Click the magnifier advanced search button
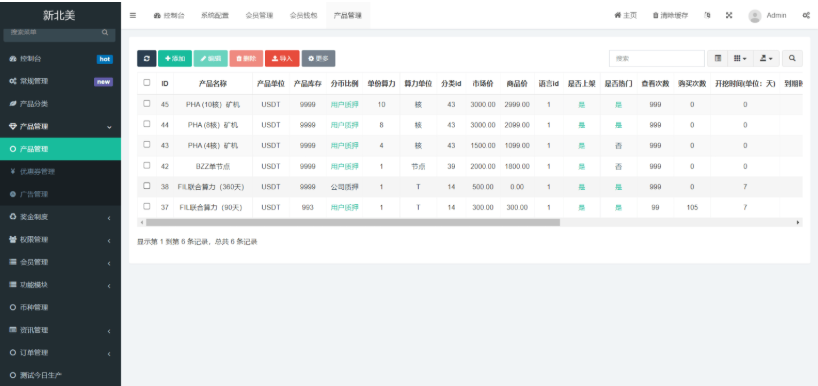 [792, 58]
